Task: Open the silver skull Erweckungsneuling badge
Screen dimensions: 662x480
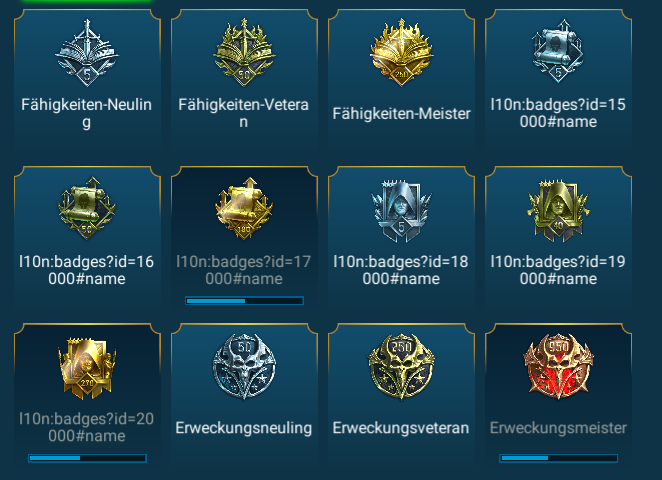Action: (244, 366)
